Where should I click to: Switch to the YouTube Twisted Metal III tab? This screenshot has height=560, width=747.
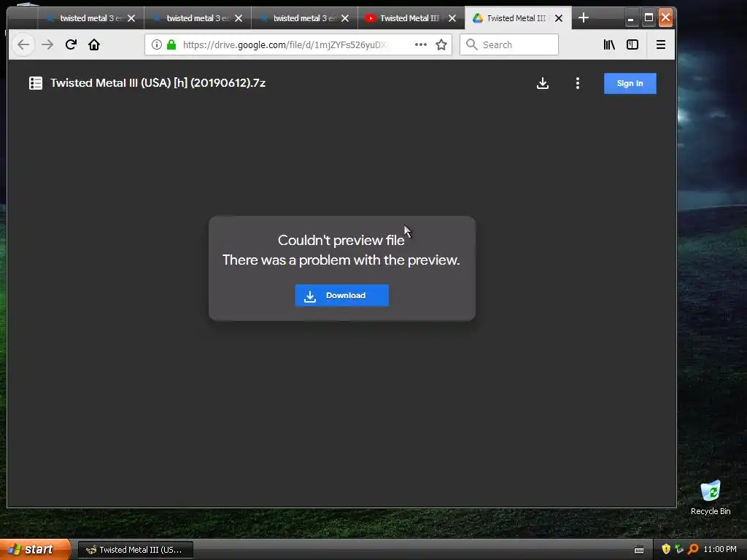(411, 18)
